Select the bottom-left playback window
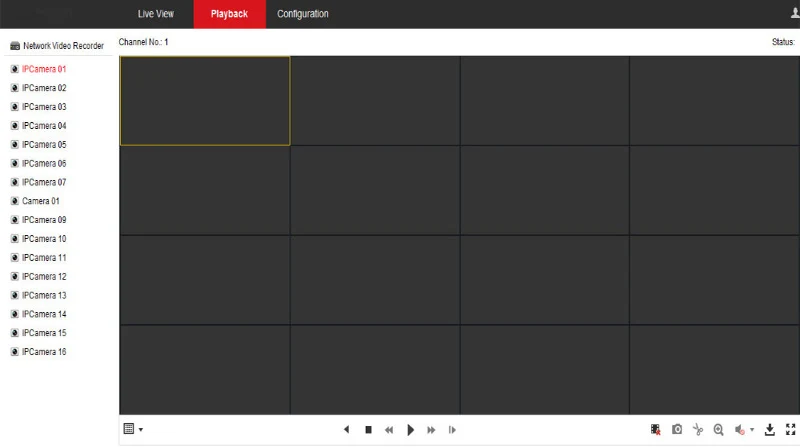Screen dimensions: 800x447 click(205, 369)
